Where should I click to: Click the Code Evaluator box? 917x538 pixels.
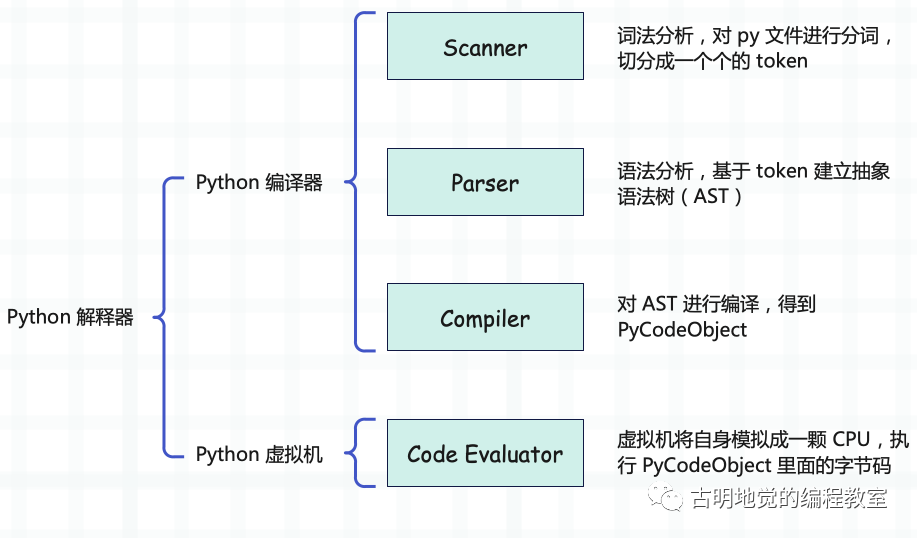(485, 453)
